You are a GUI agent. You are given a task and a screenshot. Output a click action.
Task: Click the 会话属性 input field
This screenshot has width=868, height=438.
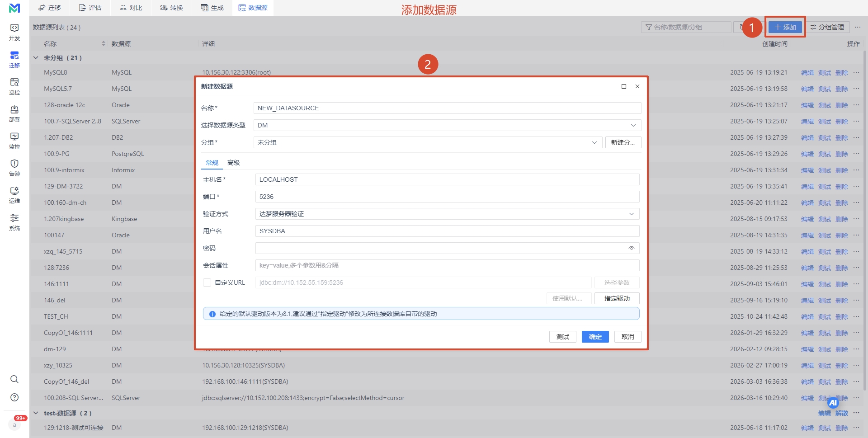[x=447, y=265]
